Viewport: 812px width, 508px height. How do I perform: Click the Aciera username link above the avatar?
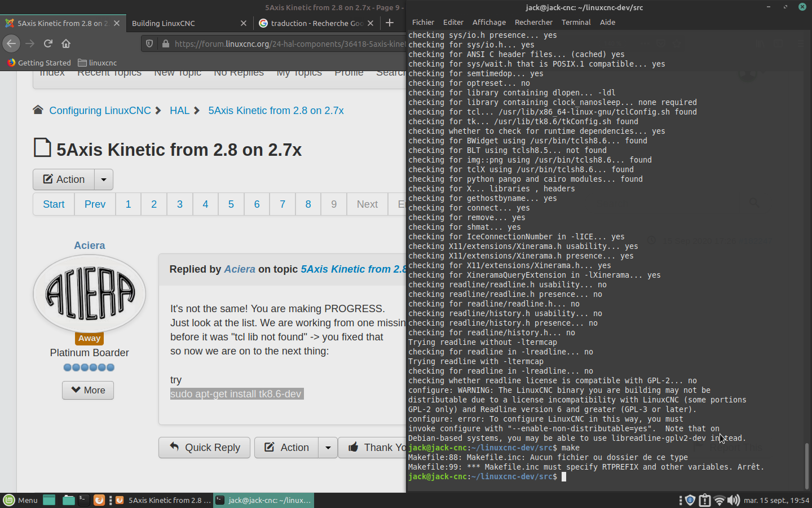89,246
